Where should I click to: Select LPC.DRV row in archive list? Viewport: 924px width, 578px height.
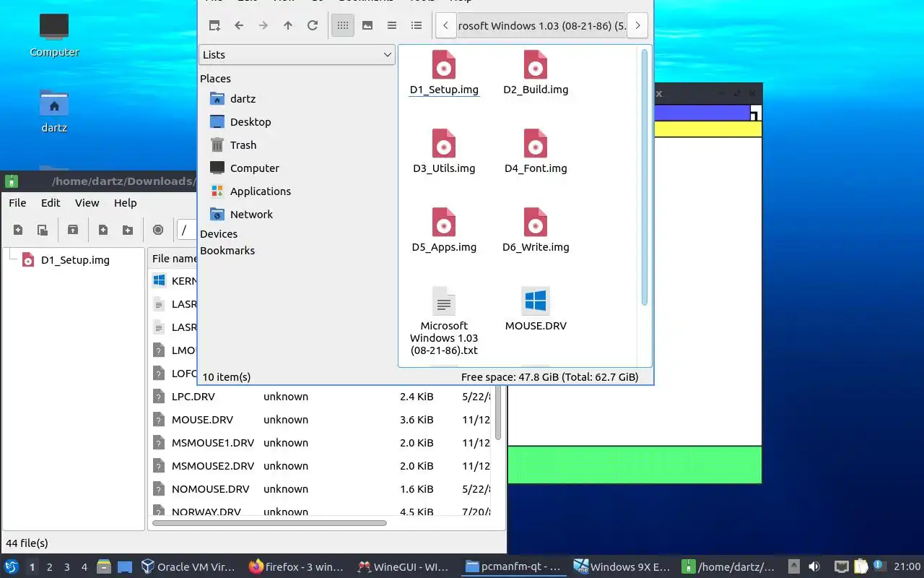(x=321, y=397)
